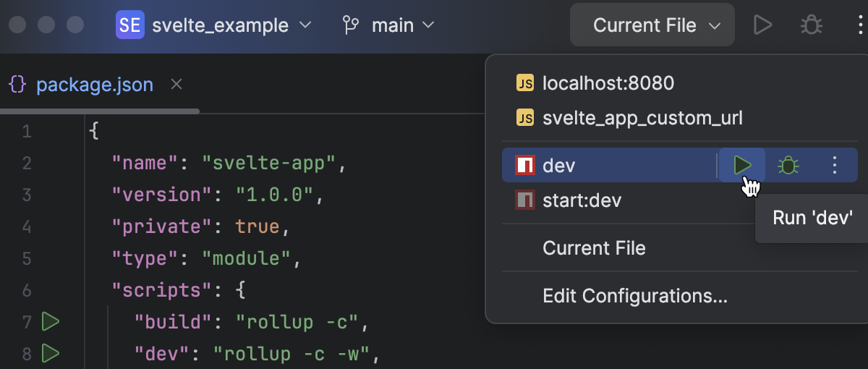Image resolution: width=868 pixels, height=369 pixels.
Task: Click the SE project icon
Action: coord(130,26)
